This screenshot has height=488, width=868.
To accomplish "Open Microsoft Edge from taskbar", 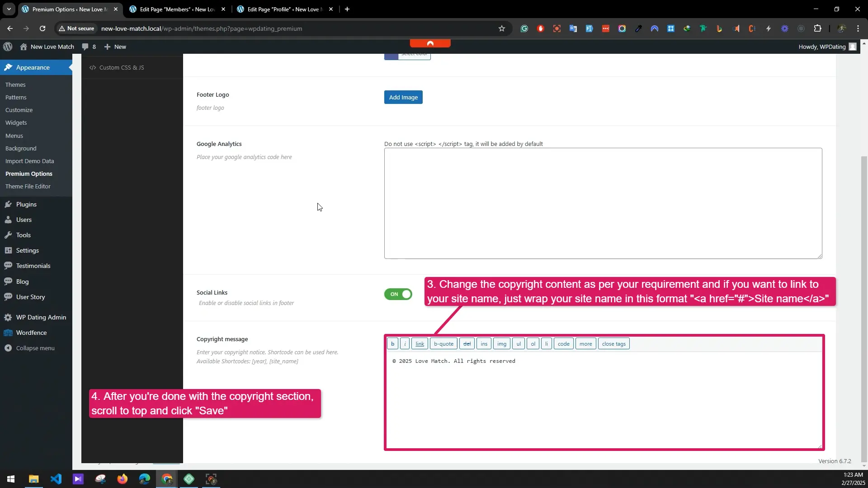I will point(145,479).
